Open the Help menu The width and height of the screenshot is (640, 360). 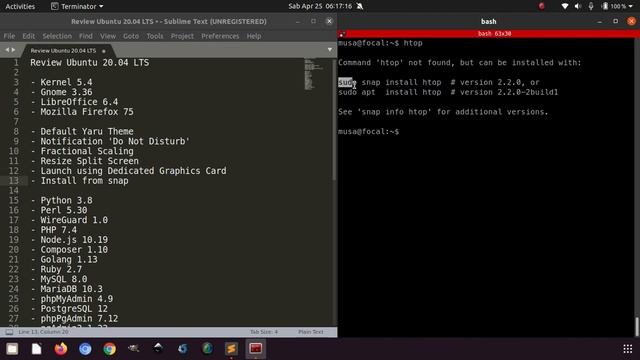click(253, 36)
